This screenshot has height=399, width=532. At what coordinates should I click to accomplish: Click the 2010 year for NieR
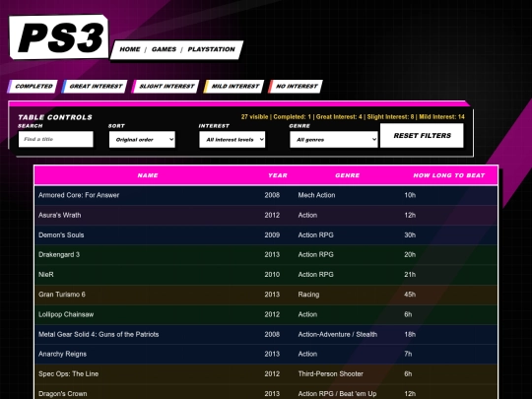(272, 275)
